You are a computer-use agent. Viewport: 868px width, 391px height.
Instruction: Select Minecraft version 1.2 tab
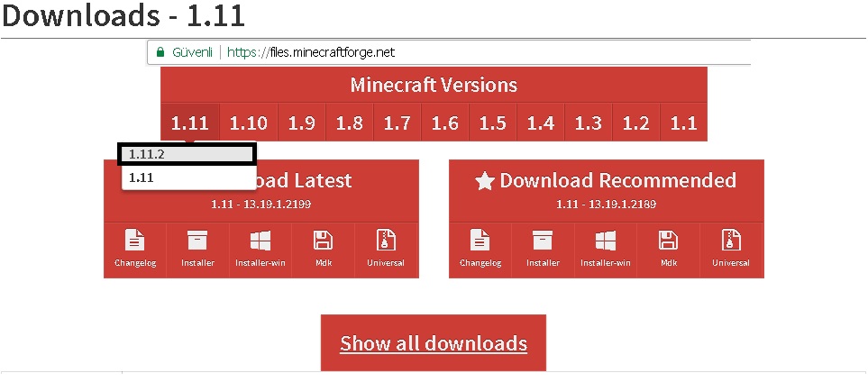(x=635, y=123)
